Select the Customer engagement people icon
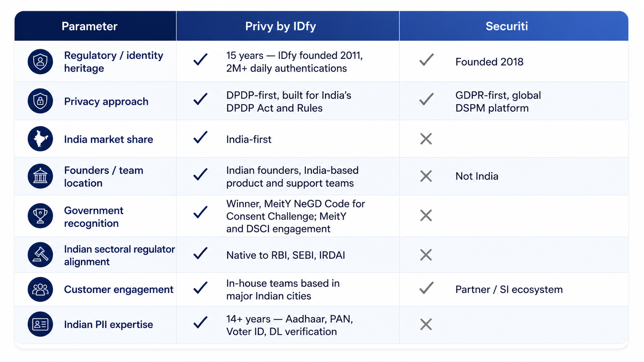 pos(40,289)
